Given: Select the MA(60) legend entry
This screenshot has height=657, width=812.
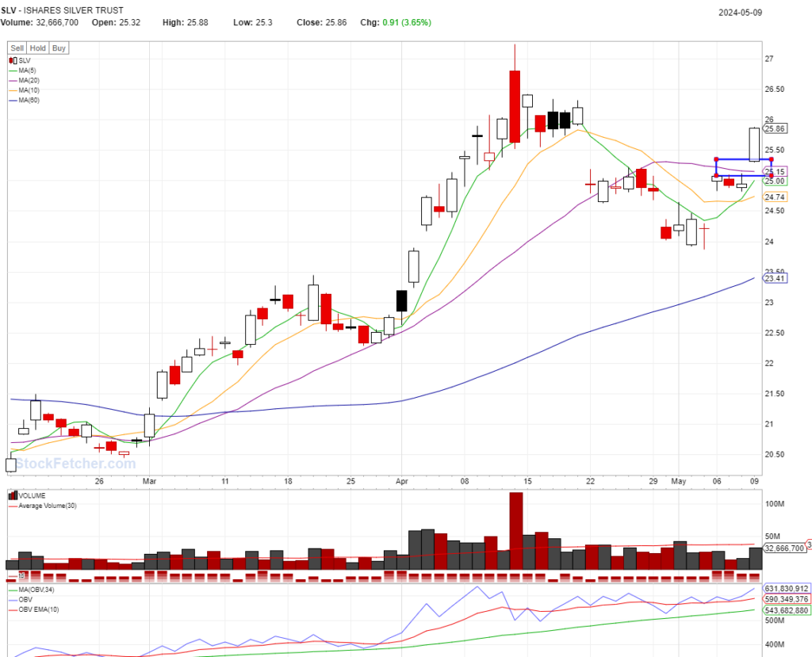Looking at the screenshot, I should click(25, 100).
